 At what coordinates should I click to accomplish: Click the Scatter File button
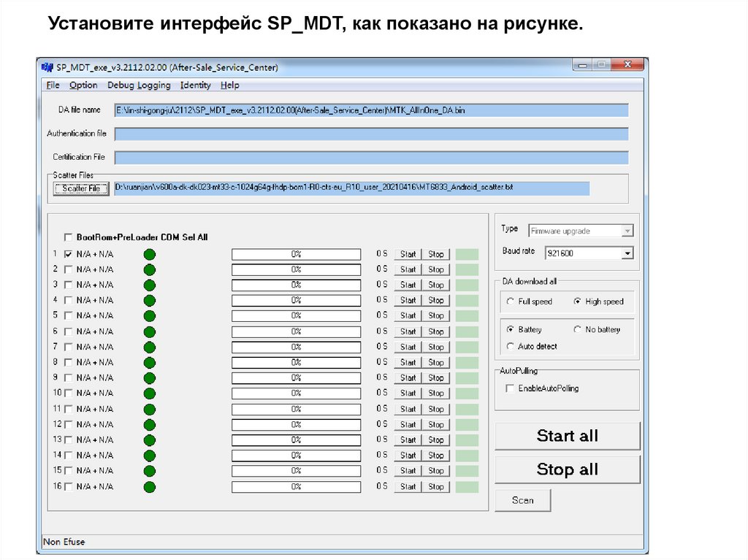pyautogui.click(x=81, y=188)
